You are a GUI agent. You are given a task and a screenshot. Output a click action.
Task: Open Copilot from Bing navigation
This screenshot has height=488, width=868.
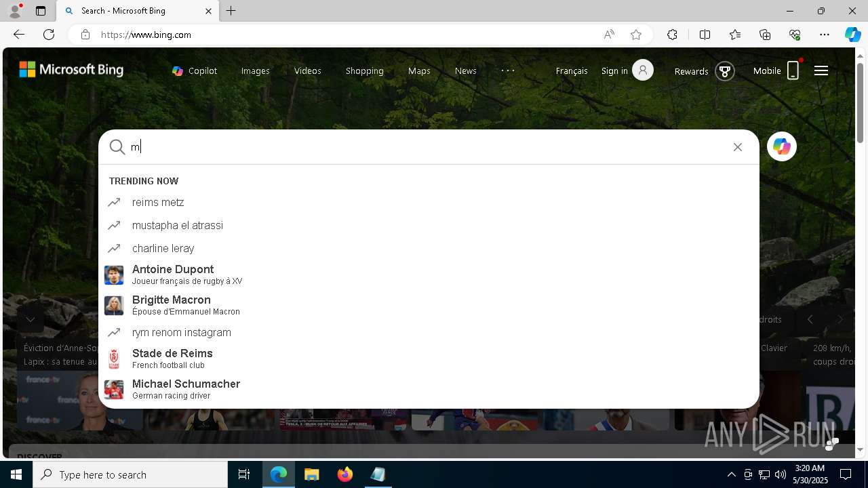(x=195, y=70)
